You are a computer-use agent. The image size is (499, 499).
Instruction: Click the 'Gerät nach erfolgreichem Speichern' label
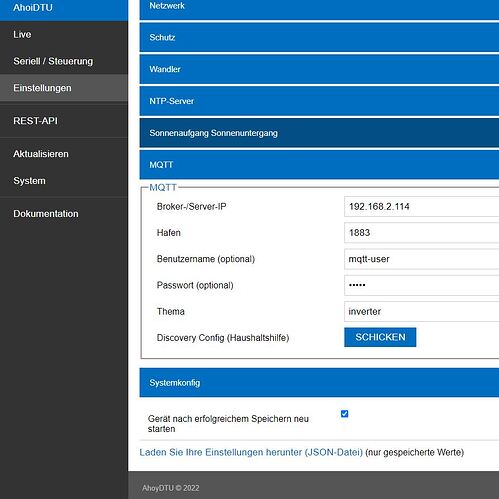click(228, 424)
